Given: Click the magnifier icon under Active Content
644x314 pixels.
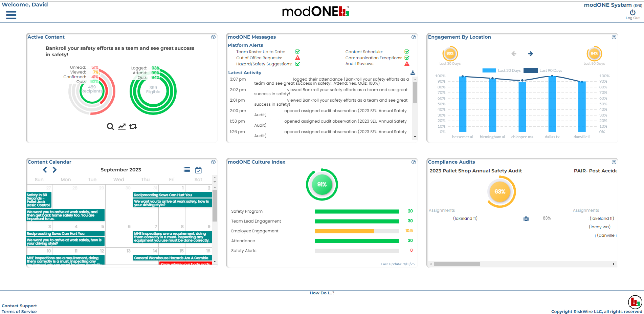Looking at the screenshot, I should [110, 126].
